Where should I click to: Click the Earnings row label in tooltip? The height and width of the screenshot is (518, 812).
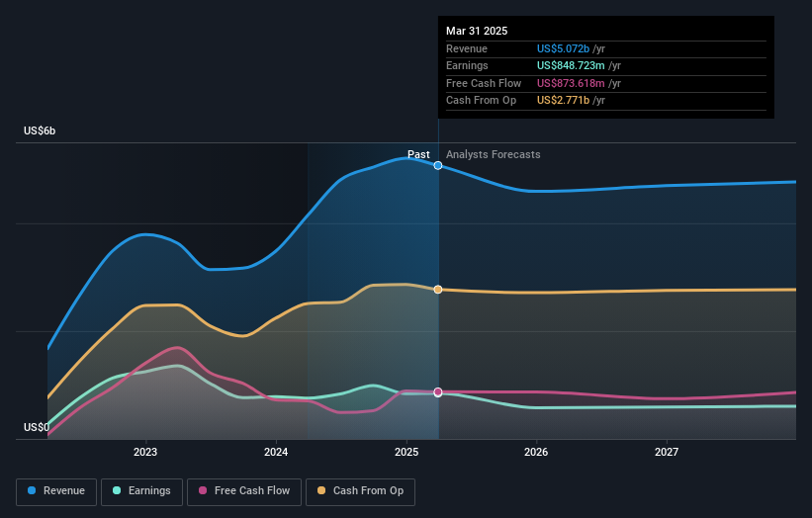click(467, 65)
